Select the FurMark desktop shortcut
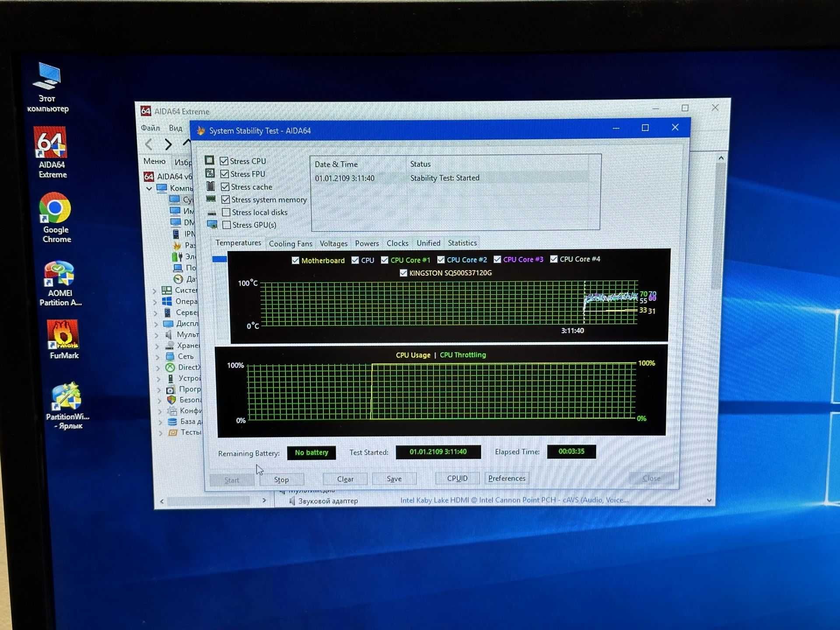The width and height of the screenshot is (840, 630). (63, 339)
